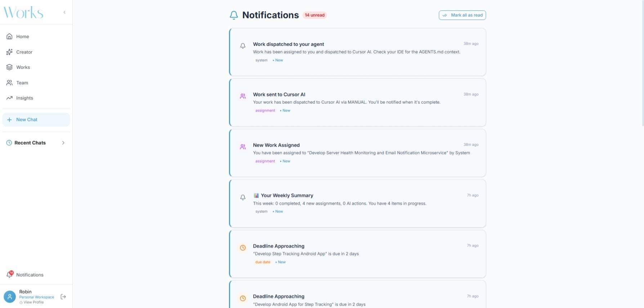
Task: Click the plus icon beside New Chat
Action: click(9, 120)
